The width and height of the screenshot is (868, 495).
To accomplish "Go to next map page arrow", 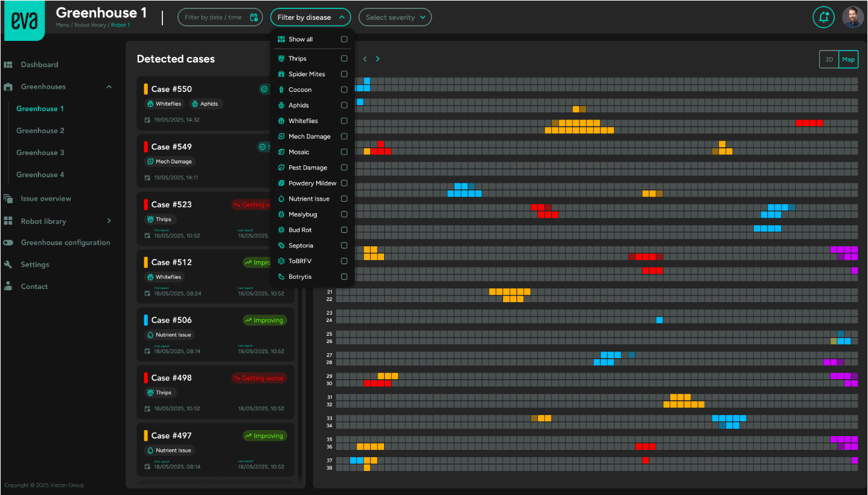I will (x=377, y=59).
